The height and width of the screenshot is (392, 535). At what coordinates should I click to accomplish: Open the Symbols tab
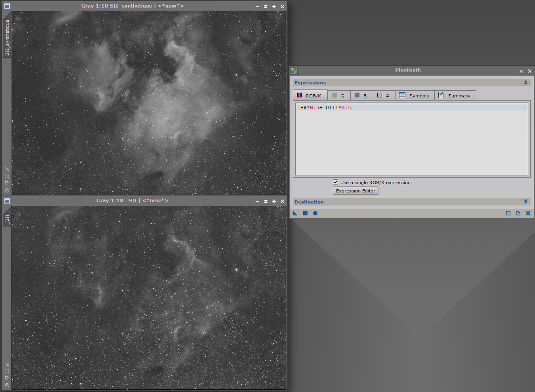[x=415, y=95]
